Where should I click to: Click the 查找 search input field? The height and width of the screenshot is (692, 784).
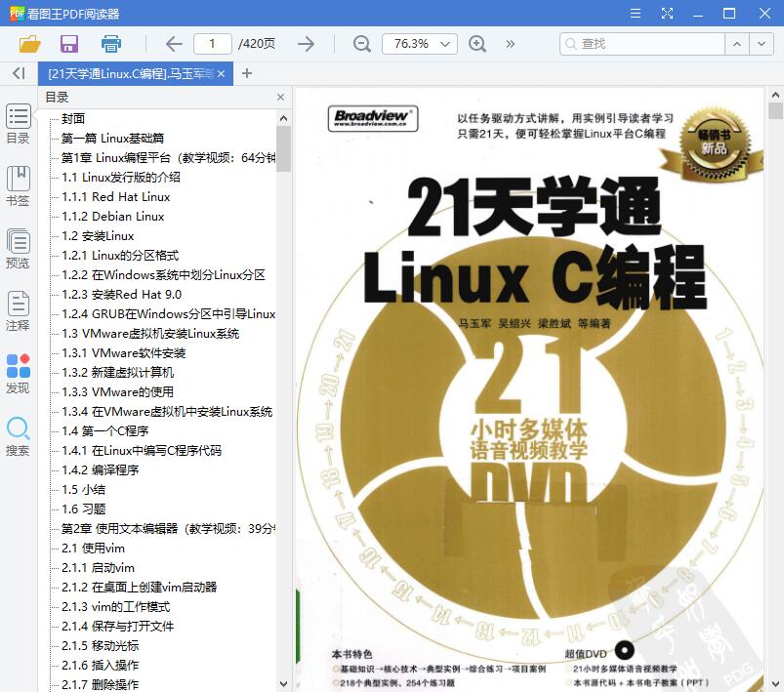pyautogui.click(x=642, y=44)
